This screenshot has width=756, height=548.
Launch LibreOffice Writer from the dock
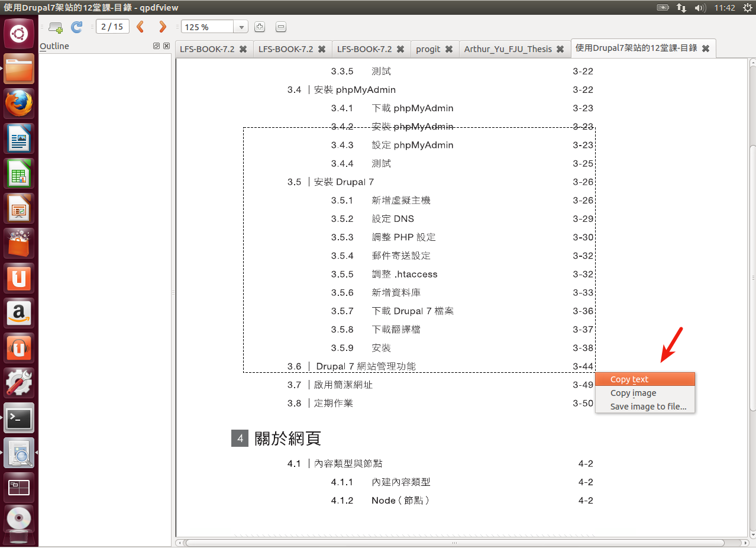18,138
